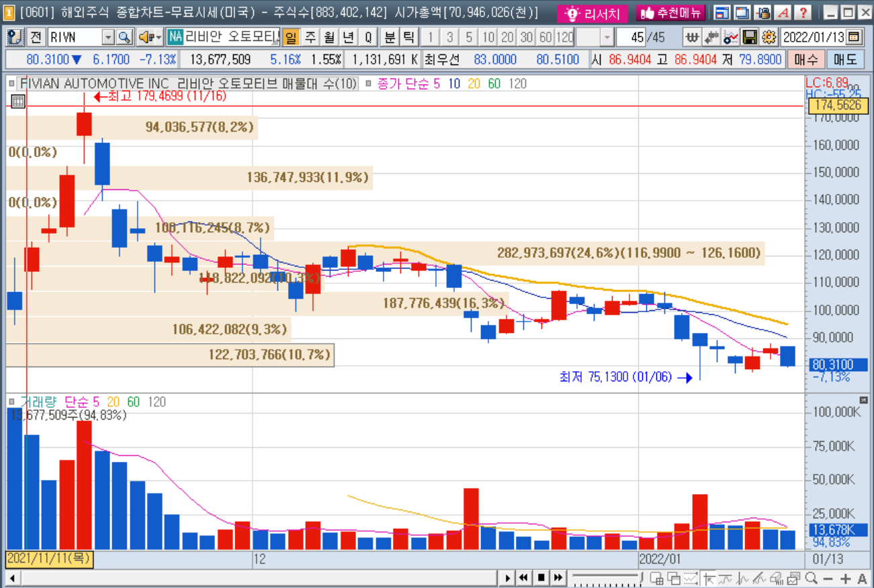This screenshot has width=874, height=588.
Task: Click the 2021/11/11(목) date marker
Action: [x=50, y=558]
